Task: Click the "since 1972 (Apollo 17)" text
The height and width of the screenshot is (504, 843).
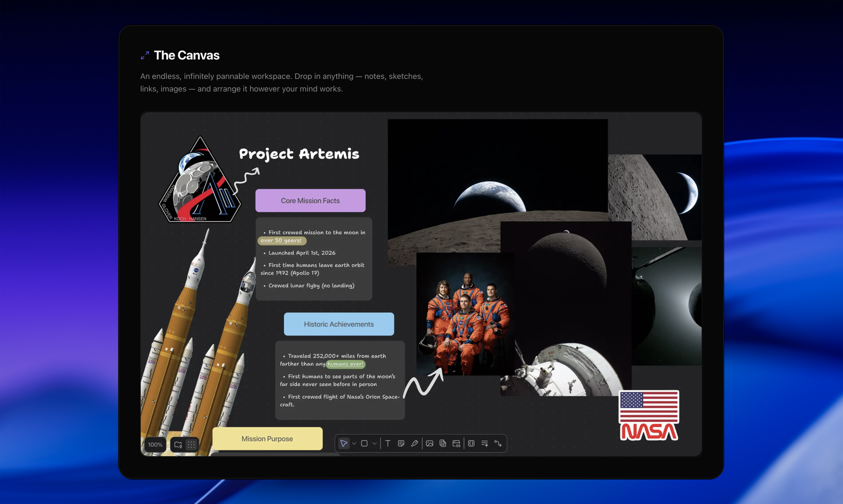Action: coord(290,273)
